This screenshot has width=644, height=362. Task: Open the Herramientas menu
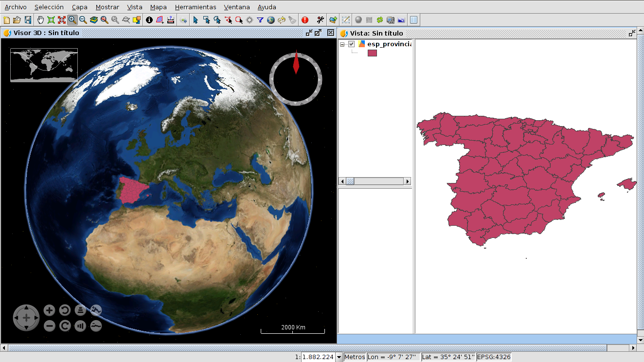click(195, 7)
